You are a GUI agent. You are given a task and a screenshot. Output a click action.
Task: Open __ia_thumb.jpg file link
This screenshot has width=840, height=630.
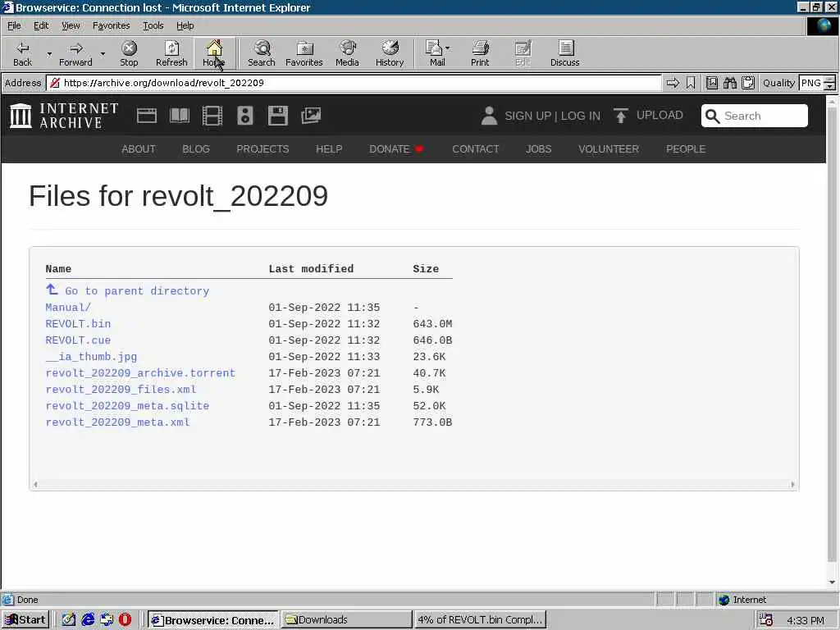(x=91, y=357)
